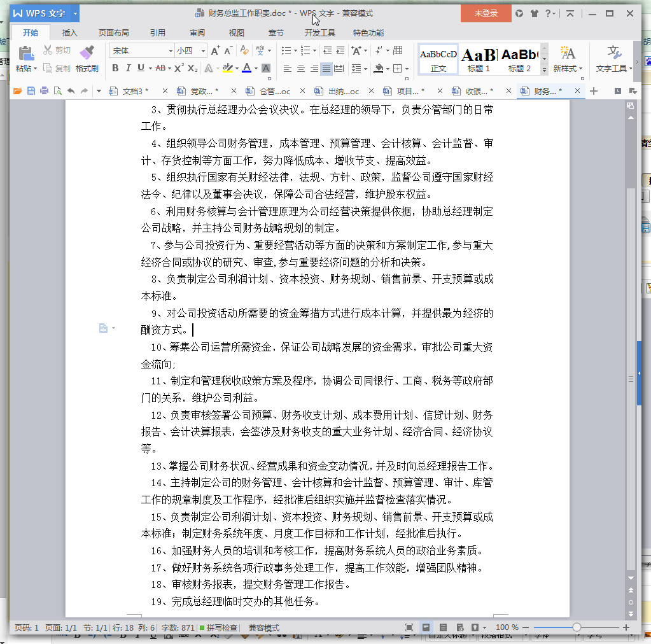Click the strikethrough text icon
The height and width of the screenshot is (644, 651).
tap(161, 68)
